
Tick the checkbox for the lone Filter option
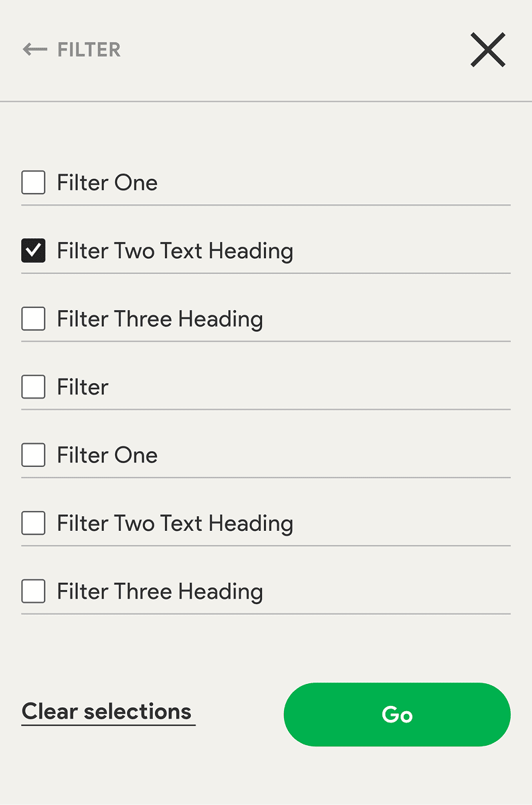(33, 387)
